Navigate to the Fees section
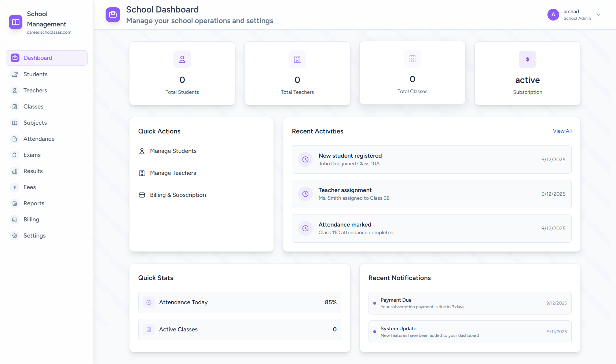 coord(29,187)
